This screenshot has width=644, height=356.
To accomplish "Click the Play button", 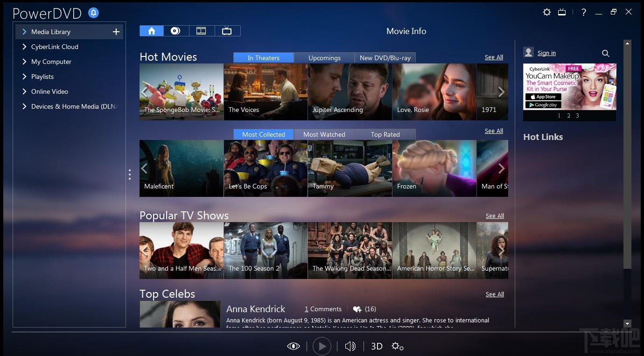I will (x=322, y=346).
